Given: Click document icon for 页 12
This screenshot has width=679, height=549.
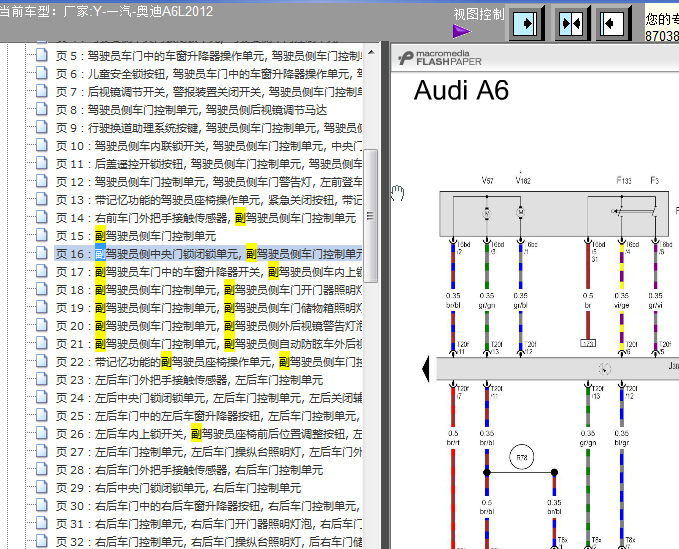Looking at the screenshot, I should [x=42, y=181].
